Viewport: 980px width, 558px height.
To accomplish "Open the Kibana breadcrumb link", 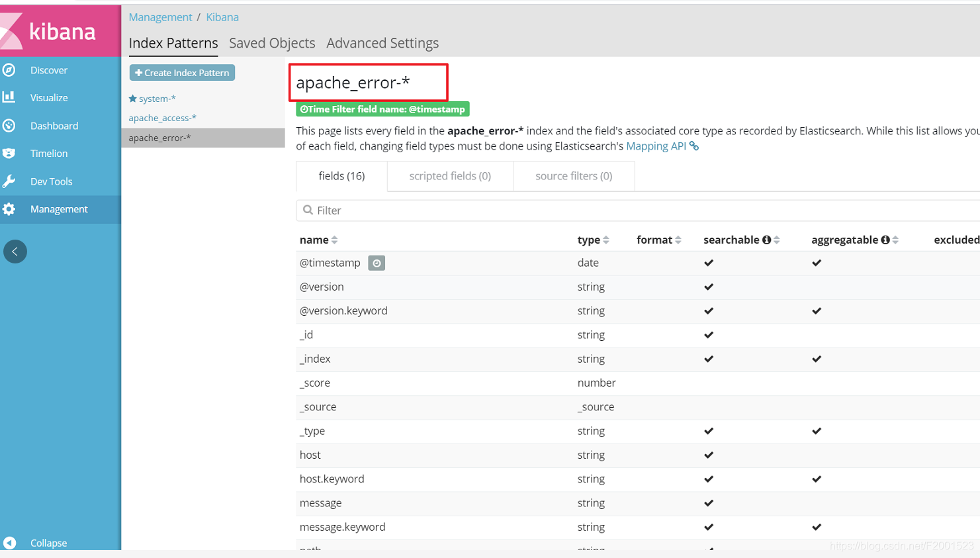I will coord(222,17).
